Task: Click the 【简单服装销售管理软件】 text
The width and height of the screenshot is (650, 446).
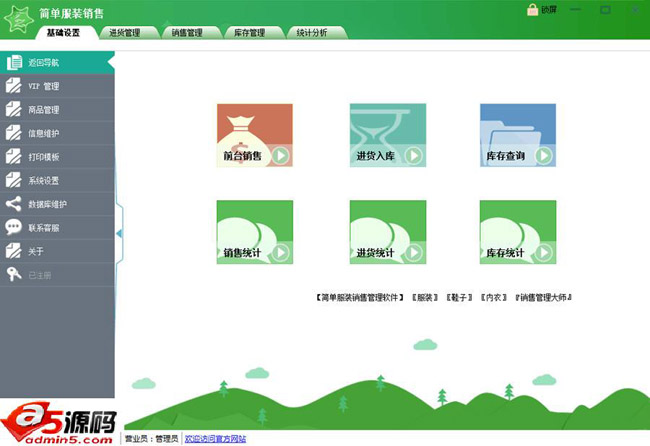Action: [x=359, y=297]
